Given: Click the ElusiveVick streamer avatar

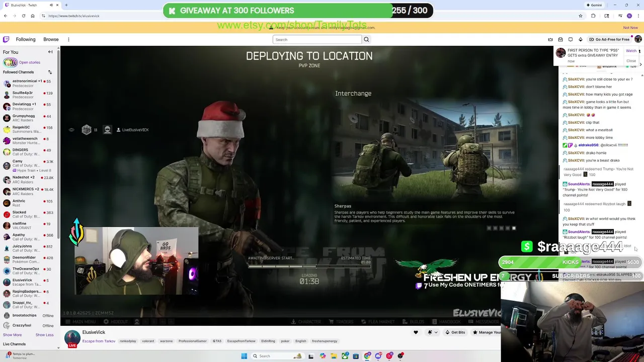Looking at the screenshot, I should [72, 338].
